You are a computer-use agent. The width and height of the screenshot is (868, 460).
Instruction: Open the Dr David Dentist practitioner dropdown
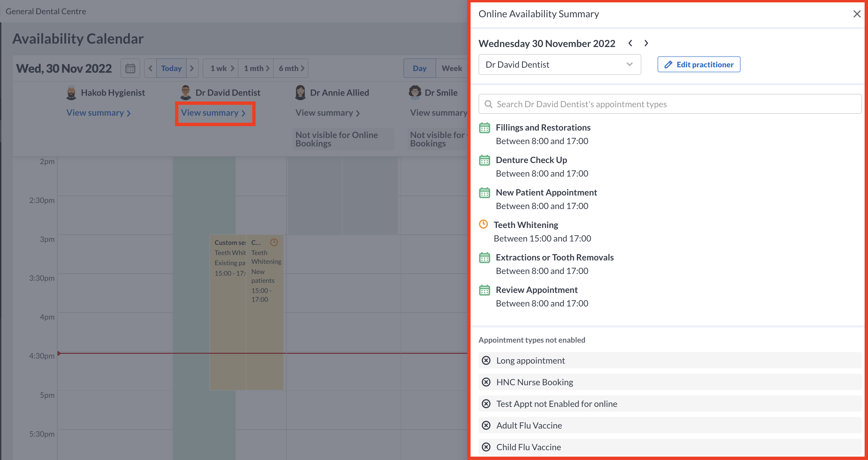pos(560,64)
